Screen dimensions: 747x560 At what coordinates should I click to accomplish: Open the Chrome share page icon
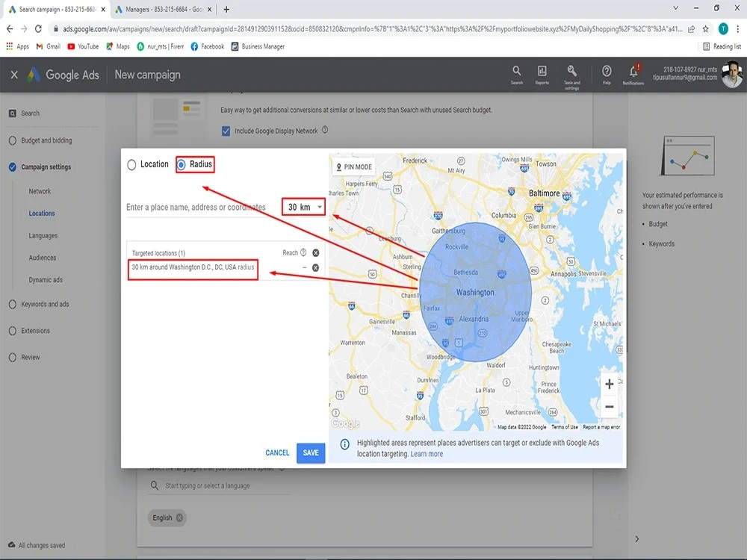(691, 29)
